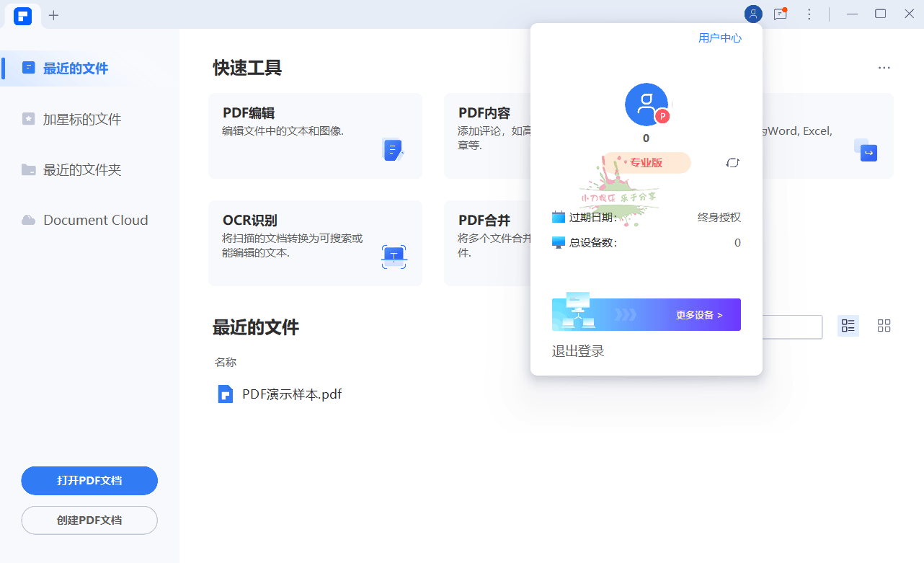
Task: Open the PDF编辑 tool card
Action: (x=315, y=136)
